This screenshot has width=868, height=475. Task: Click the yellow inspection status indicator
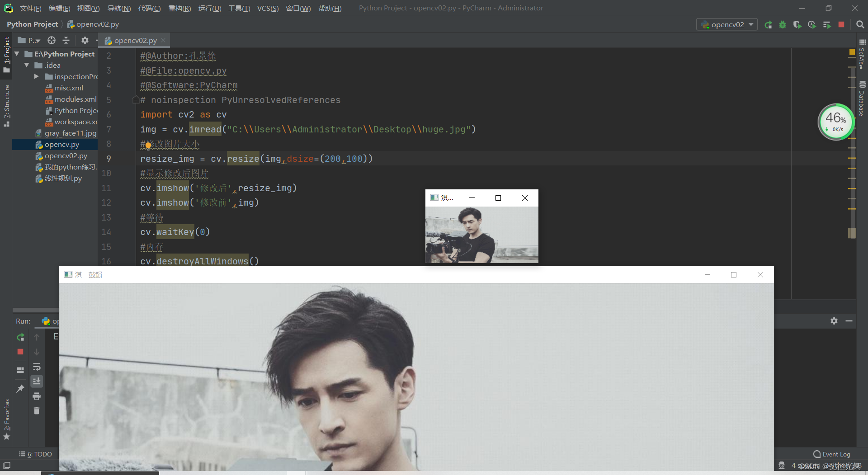[852, 52]
